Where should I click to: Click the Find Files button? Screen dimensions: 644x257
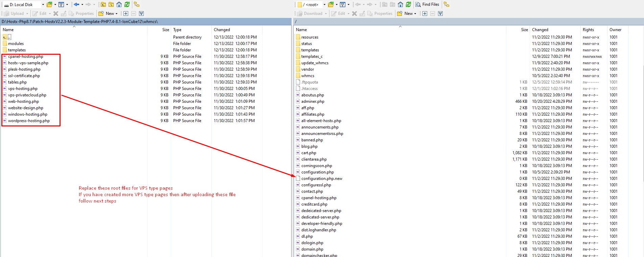(x=427, y=4)
